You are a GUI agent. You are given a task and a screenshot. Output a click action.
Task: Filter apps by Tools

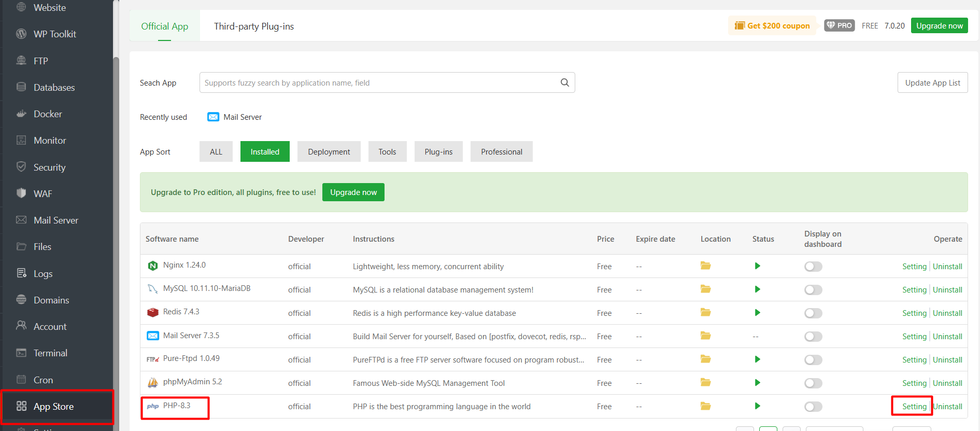pos(387,151)
